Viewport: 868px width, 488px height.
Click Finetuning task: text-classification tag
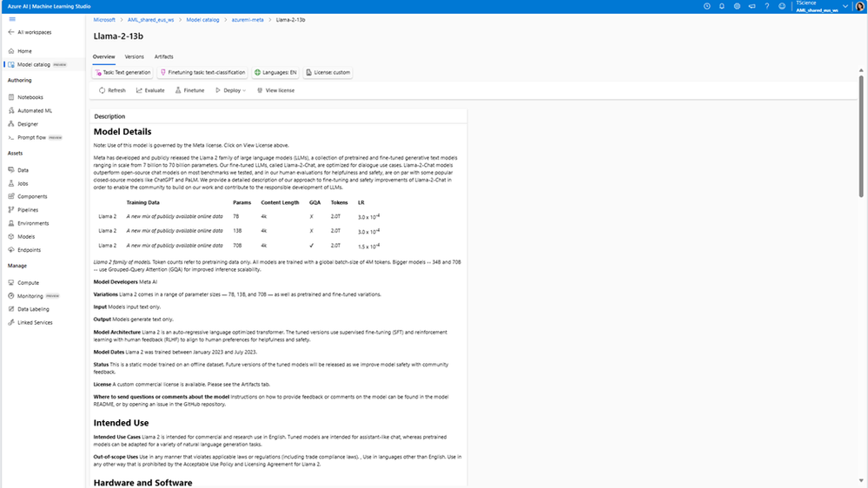pos(202,72)
